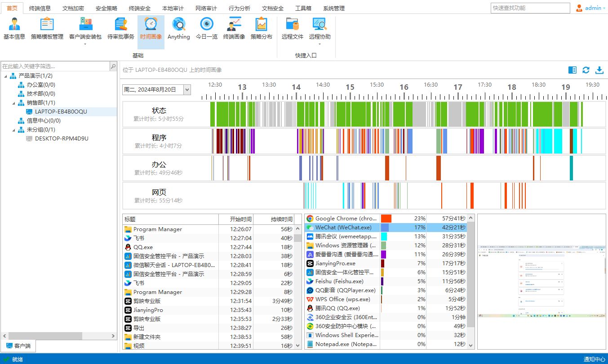Select LAPTOP-EB4B0OQU in the tree
This screenshot has height=364, width=608.
coord(61,112)
